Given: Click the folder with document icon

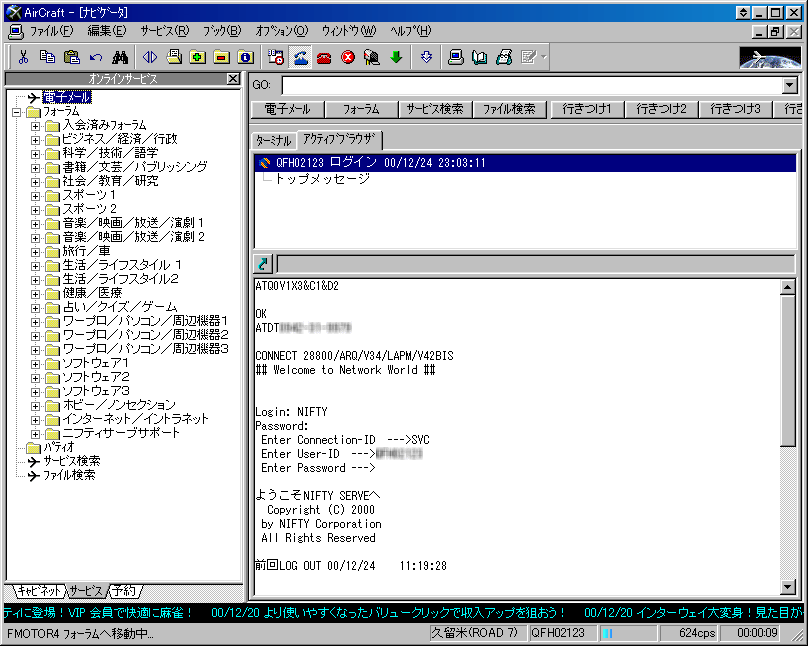Looking at the screenshot, I should coord(174,57).
